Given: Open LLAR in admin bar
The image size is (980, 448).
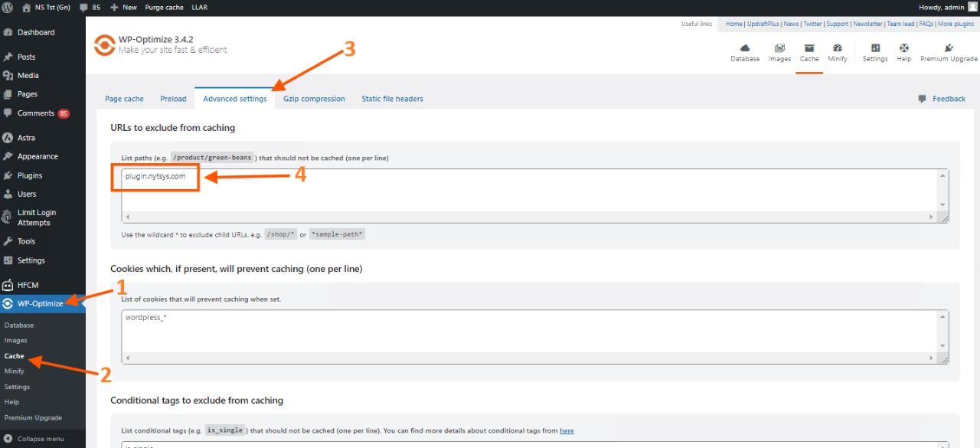Looking at the screenshot, I should pyautogui.click(x=199, y=7).
